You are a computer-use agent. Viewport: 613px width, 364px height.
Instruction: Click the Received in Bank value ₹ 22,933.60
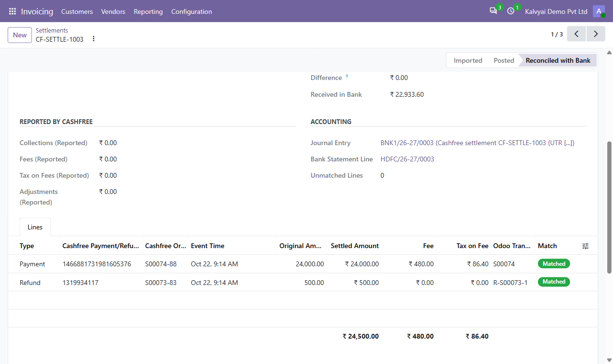[407, 94]
